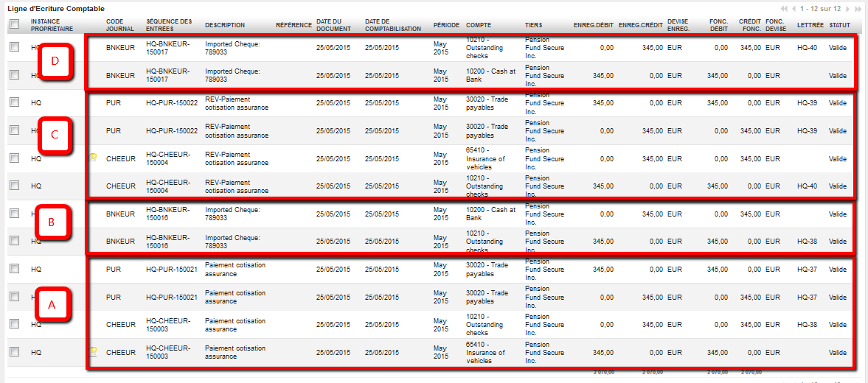Click the HQ-39 lettrée cell in the first HQ-PUR-150022 row
The width and height of the screenshot is (868, 383).
pyautogui.click(x=808, y=102)
